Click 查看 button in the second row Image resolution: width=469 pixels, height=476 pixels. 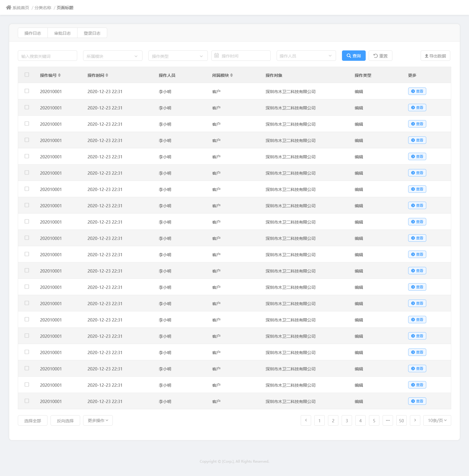(417, 107)
